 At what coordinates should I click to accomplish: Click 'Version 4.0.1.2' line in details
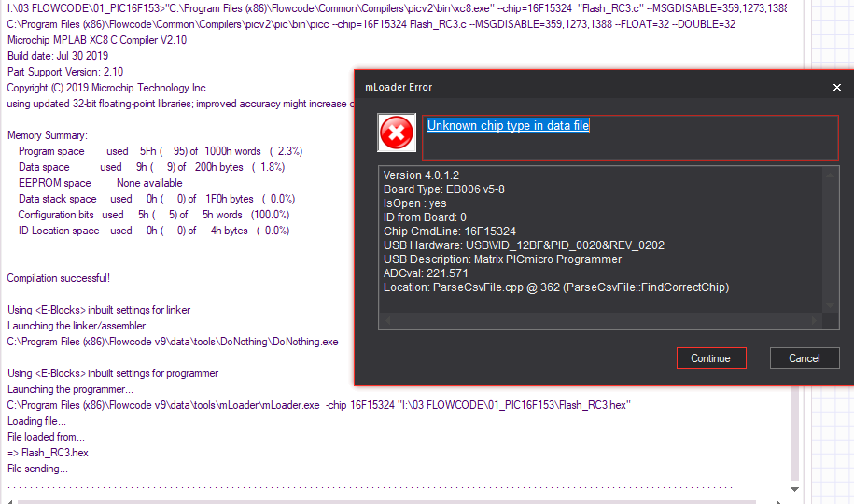pos(421,175)
